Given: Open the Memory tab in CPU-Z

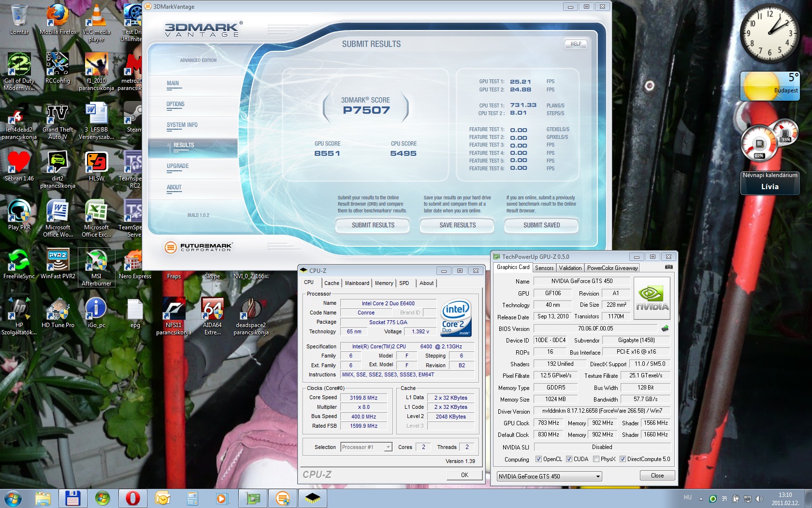Looking at the screenshot, I should 384,283.
